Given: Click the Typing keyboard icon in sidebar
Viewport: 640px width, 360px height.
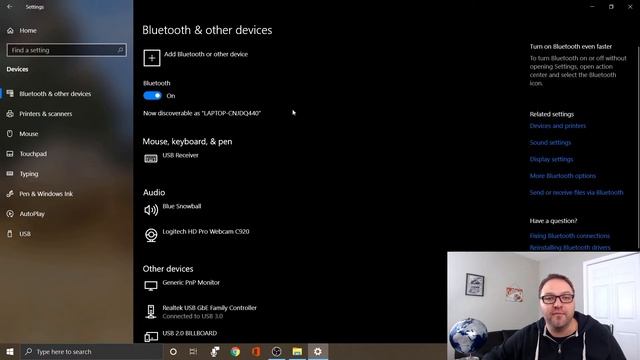Looking at the screenshot, I should pyautogui.click(x=10, y=174).
